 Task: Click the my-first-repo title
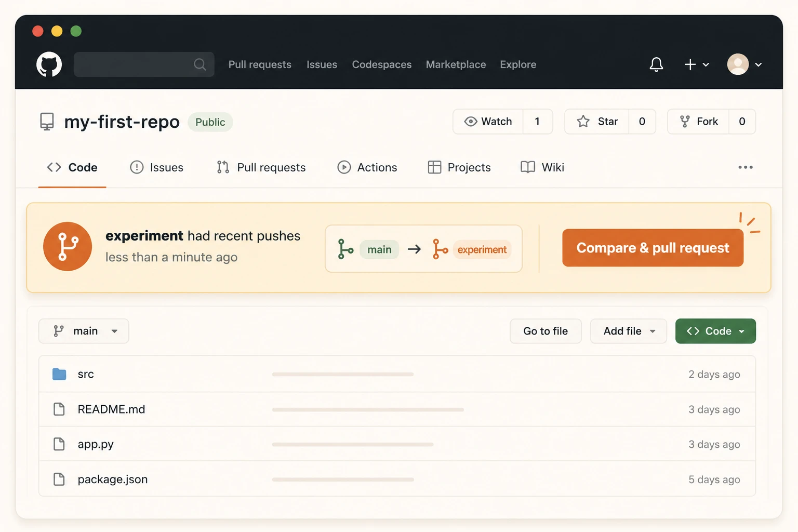coord(122,122)
